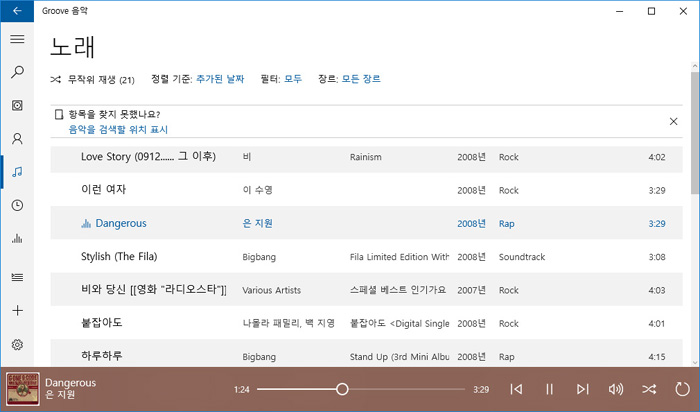Click genre Rap in Dangerous row
Viewport: 700px width, 412px height.
pos(507,224)
